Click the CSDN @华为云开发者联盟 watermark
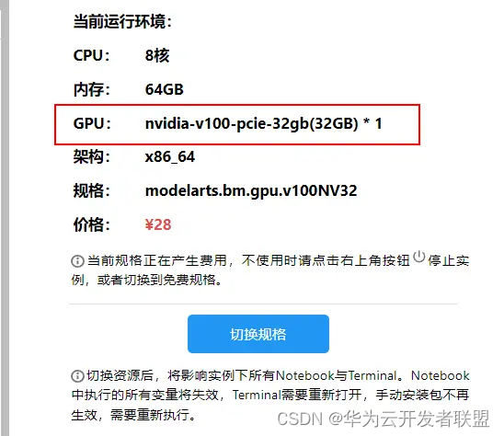Image resolution: width=504 pixels, height=436 pixels. click(x=384, y=419)
